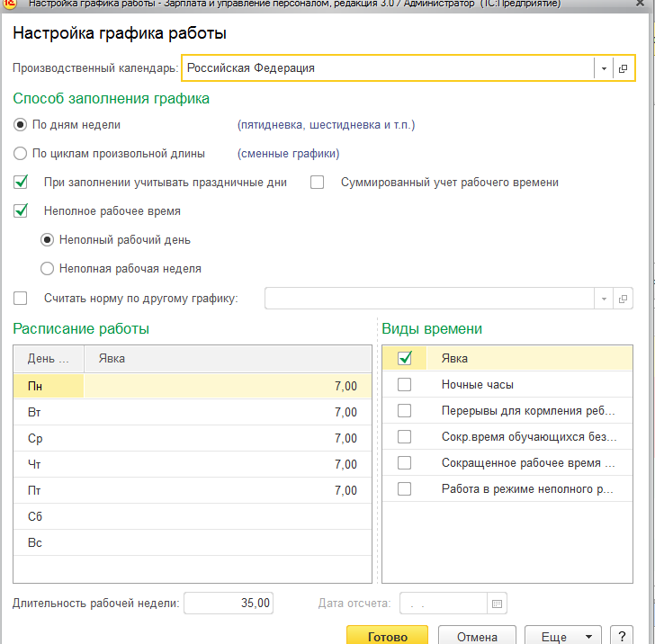Check 'Перерывы для кормления реб...' checkbox
The width and height of the screenshot is (655, 644).
(404, 410)
